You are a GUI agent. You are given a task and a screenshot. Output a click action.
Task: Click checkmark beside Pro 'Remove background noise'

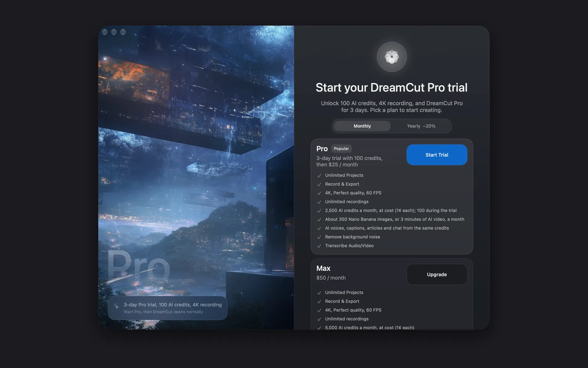tap(319, 237)
